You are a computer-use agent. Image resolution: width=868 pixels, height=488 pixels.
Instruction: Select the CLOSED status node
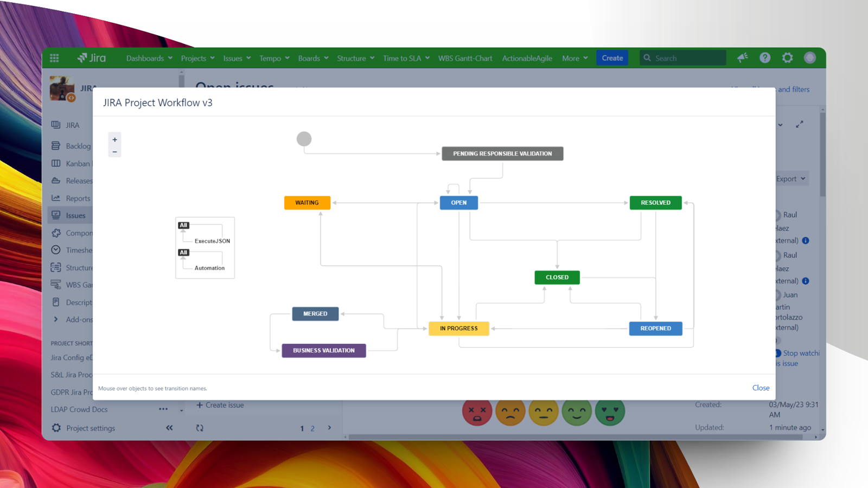pyautogui.click(x=557, y=277)
